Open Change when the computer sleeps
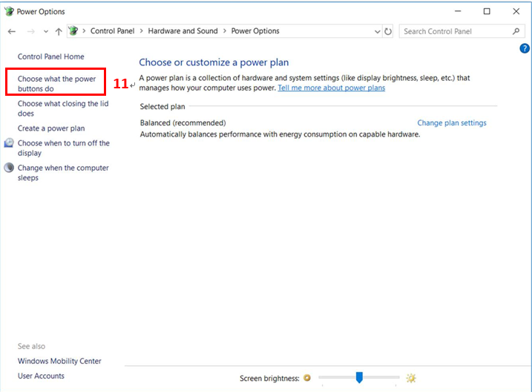Viewport: 532px width, 392px height. (63, 173)
